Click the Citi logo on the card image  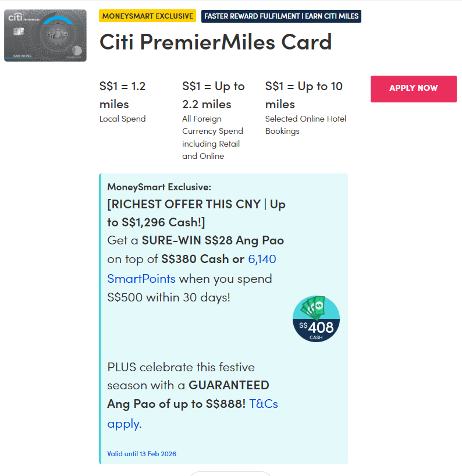pyautogui.click(x=15, y=17)
